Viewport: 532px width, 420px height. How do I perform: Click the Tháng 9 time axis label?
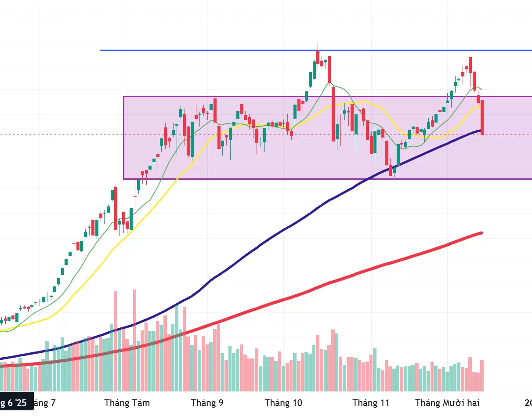click(207, 403)
